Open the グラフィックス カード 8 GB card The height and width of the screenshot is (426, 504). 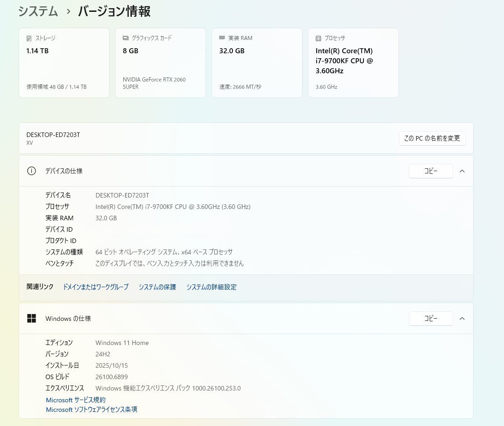[161, 63]
